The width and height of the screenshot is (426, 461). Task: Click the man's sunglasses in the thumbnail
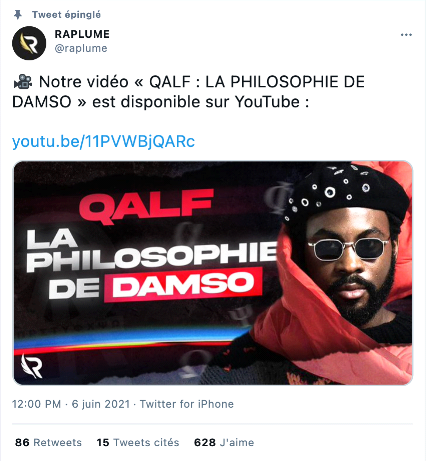click(x=349, y=249)
